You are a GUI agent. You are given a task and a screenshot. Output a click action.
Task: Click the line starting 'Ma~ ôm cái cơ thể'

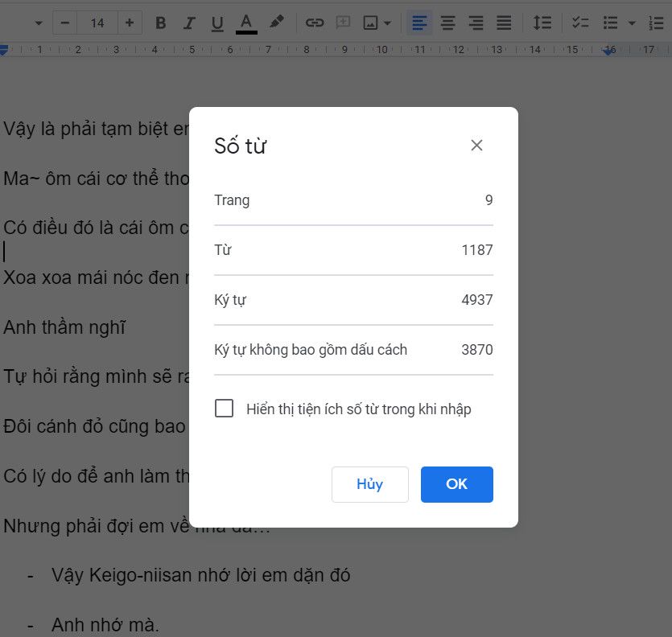[96, 179]
